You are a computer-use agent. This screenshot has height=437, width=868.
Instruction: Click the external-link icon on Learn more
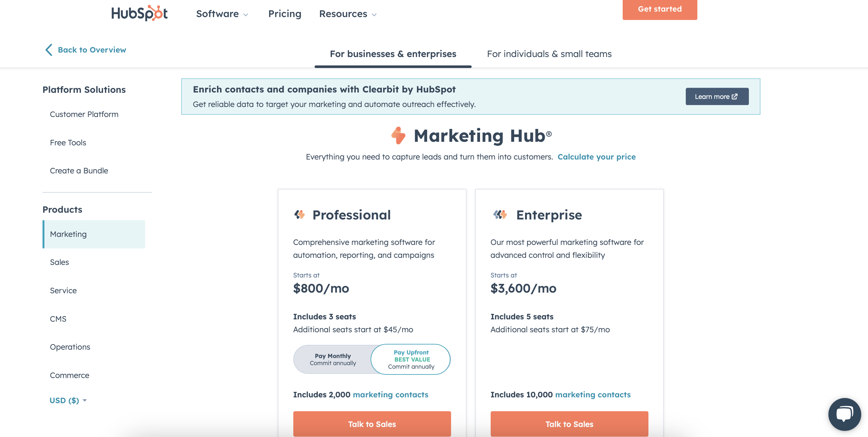735,96
